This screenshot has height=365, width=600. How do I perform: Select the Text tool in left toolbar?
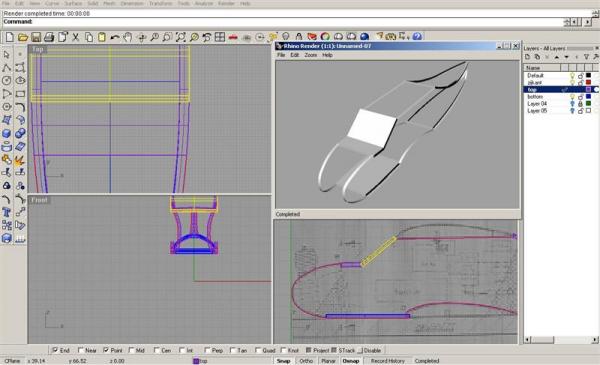click(7, 212)
